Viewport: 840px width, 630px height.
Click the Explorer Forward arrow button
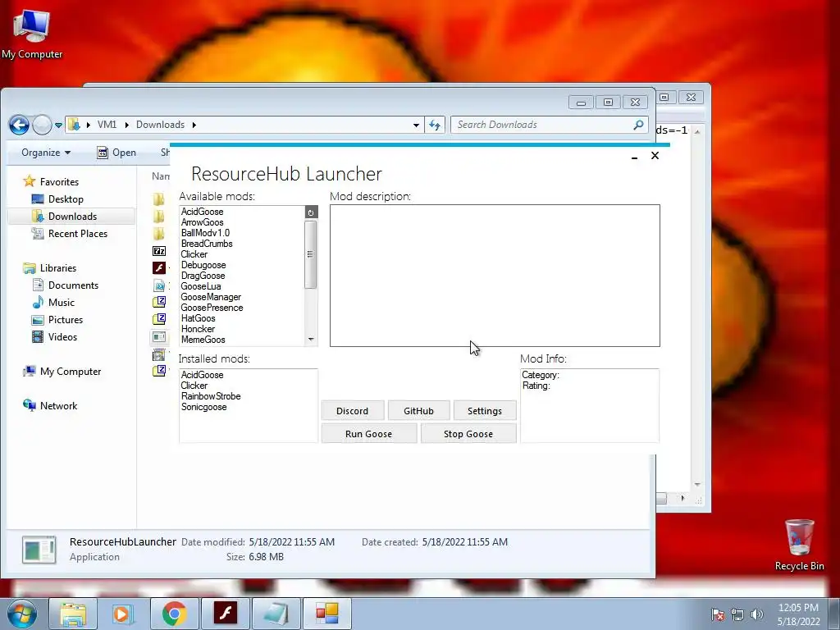coord(42,126)
